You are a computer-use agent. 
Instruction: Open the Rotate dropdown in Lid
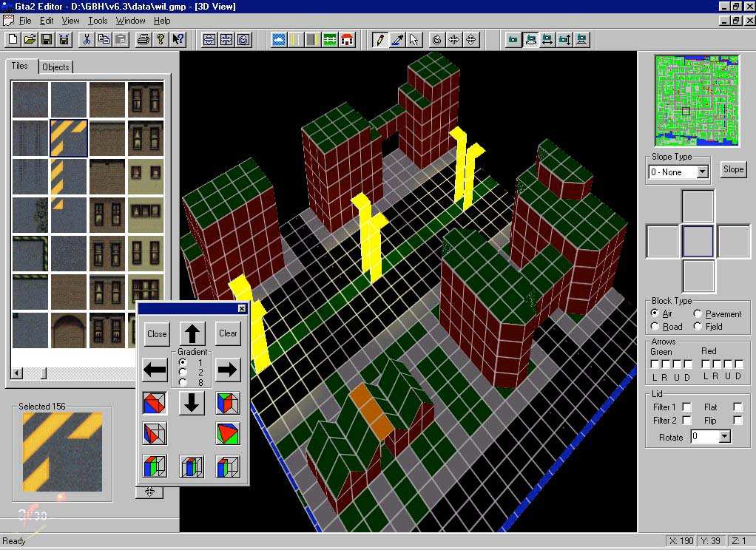724,437
